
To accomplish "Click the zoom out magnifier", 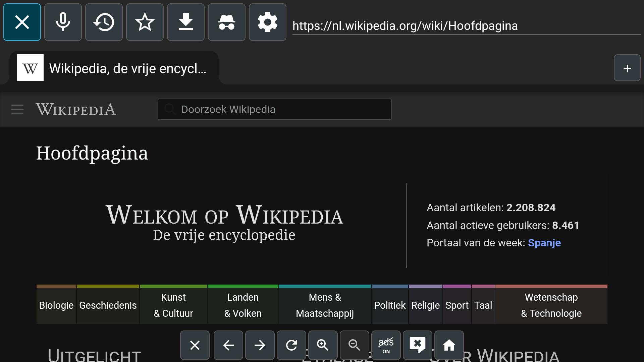I will pos(355,345).
